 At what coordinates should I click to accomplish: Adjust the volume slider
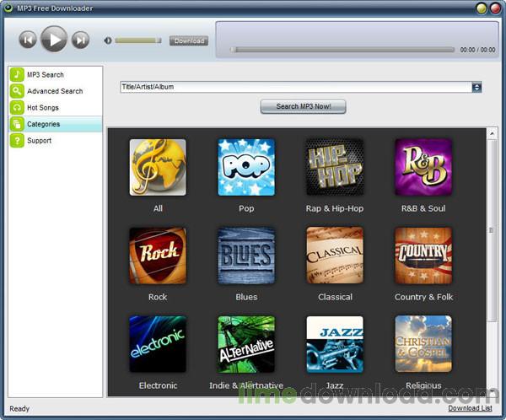(137, 40)
